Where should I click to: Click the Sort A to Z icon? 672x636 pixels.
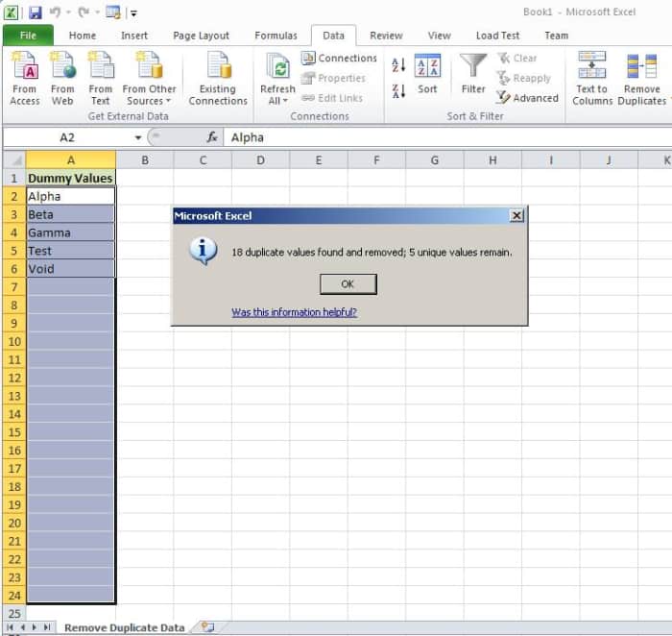click(x=399, y=65)
